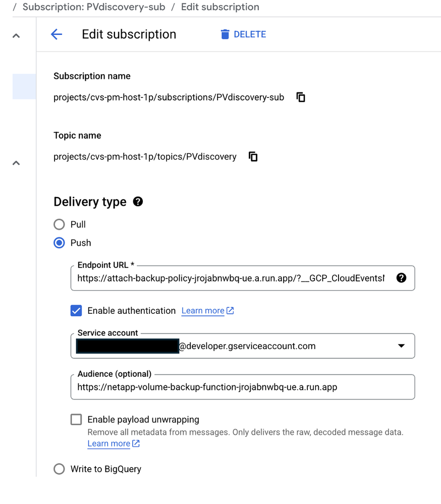The height and width of the screenshot is (504, 441).
Task: Collapse the lower left sidebar section
Action: tap(16, 163)
